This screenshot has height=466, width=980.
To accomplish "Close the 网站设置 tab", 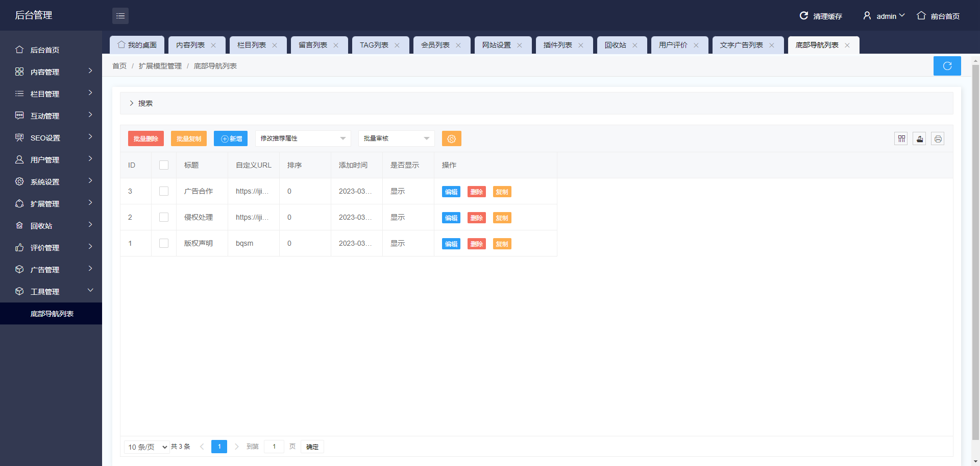I will coord(520,45).
